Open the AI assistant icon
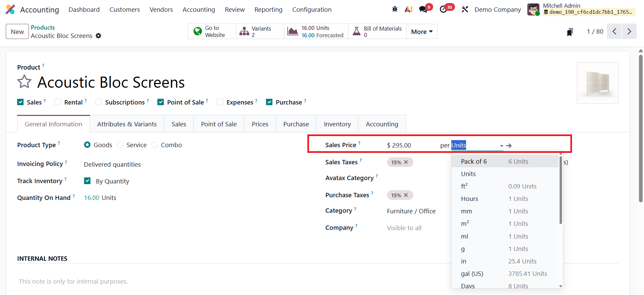The height and width of the screenshot is (295, 644). click(409, 9)
